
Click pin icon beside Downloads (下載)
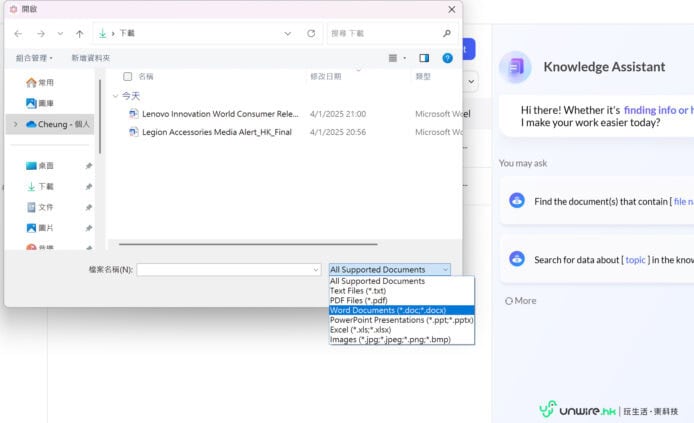pyautogui.click(x=89, y=187)
